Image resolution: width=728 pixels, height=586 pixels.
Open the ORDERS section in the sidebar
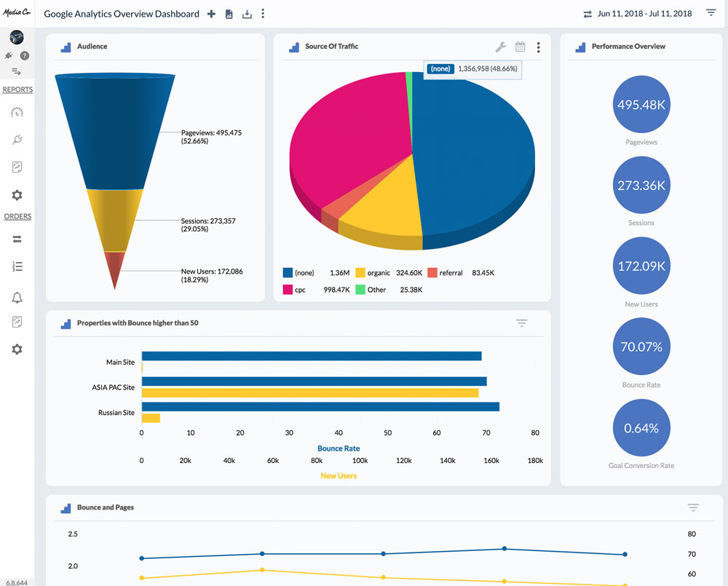[17, 216]
